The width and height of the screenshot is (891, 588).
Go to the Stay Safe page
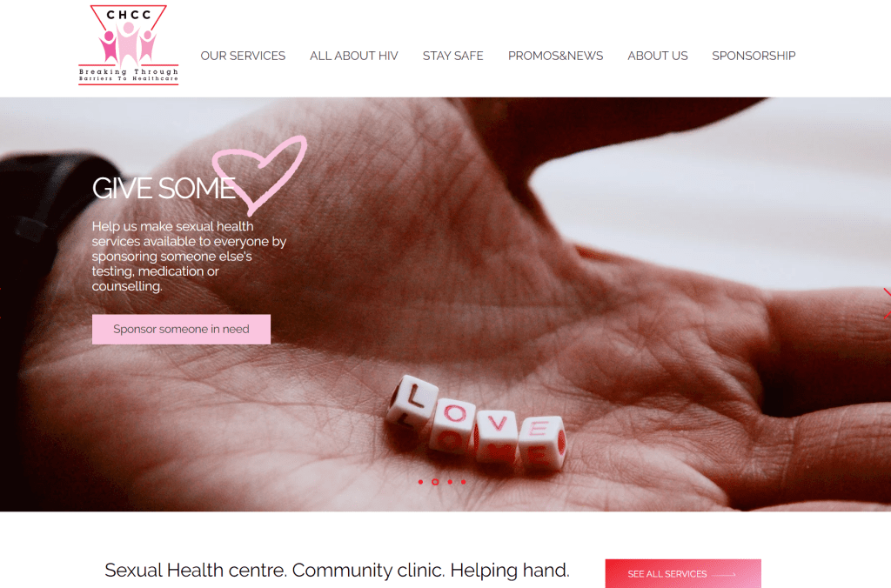(x=452, y=56)
